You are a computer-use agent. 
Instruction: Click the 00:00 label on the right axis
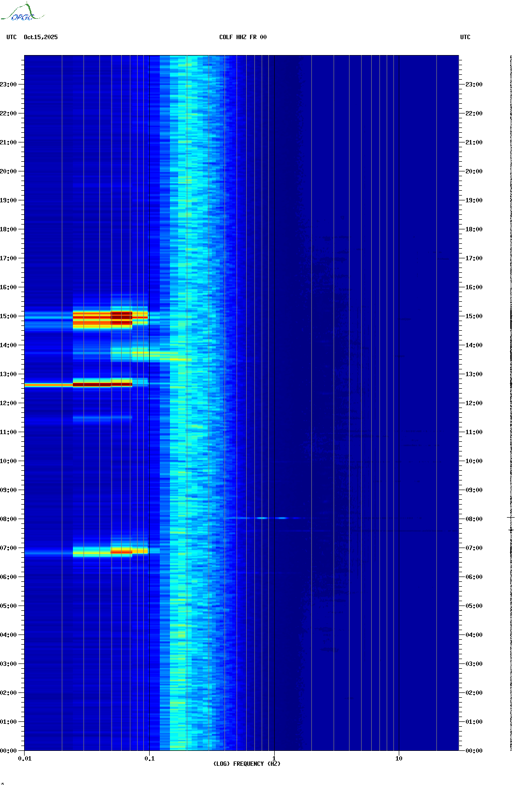tap(474, 751)
